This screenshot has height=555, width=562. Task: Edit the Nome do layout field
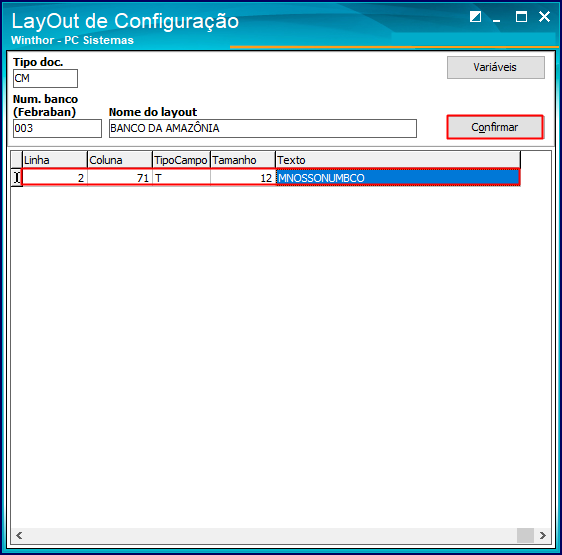[263, 128]
